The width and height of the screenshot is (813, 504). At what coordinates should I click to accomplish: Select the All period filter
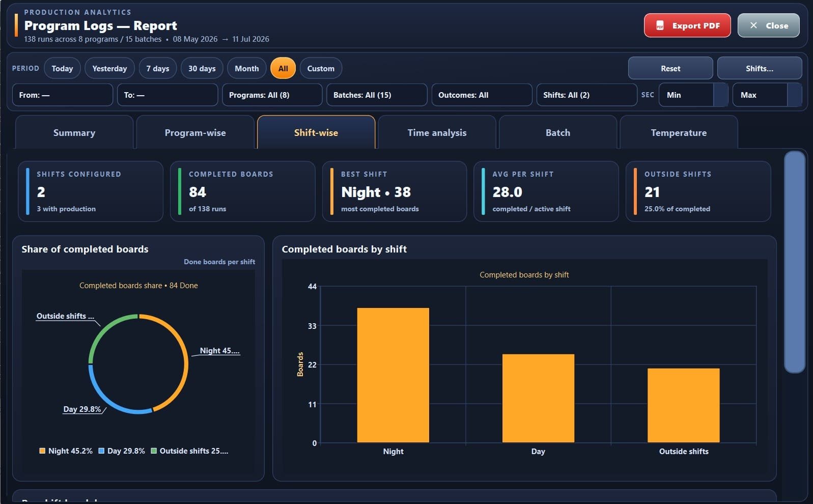pos(283,68)
